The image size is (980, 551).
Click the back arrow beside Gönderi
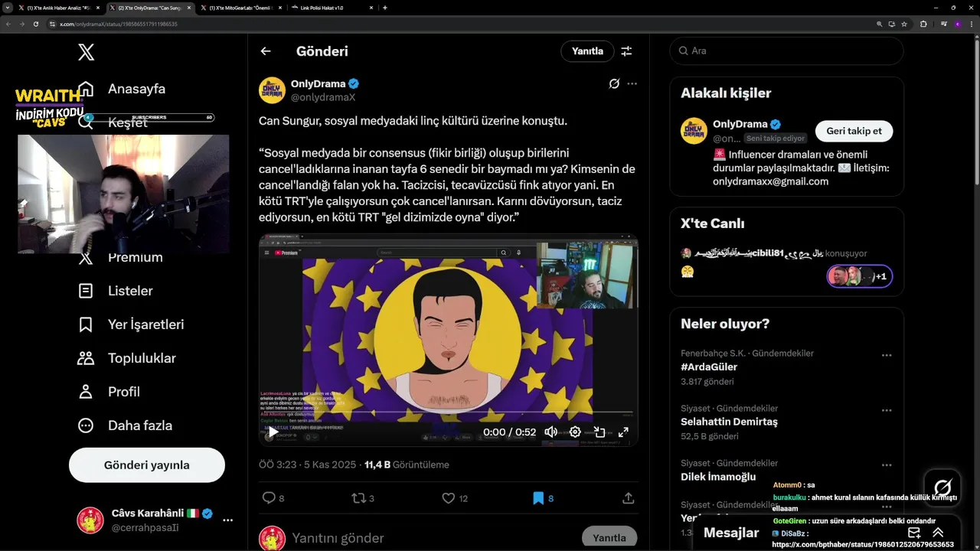click(266, 51)
